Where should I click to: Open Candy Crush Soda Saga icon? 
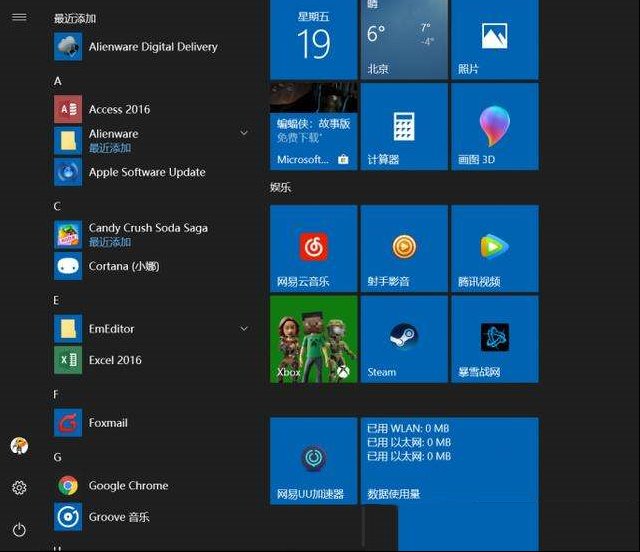tap(68, 235)
